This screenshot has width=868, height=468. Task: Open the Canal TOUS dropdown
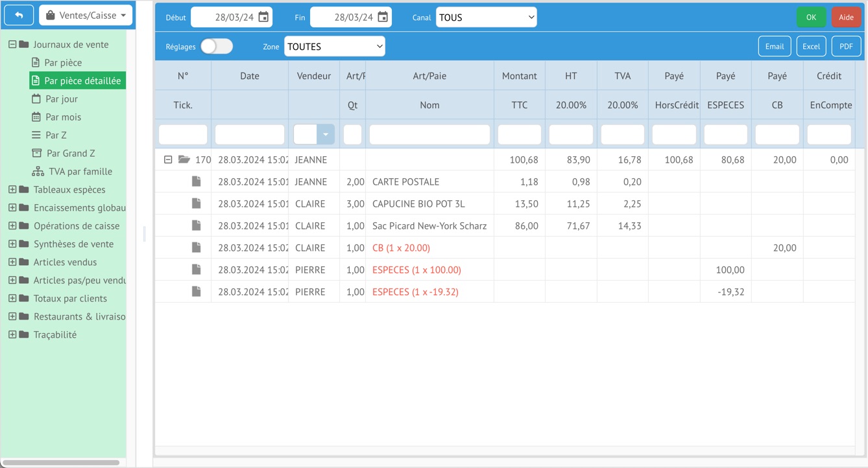point(486,18)
